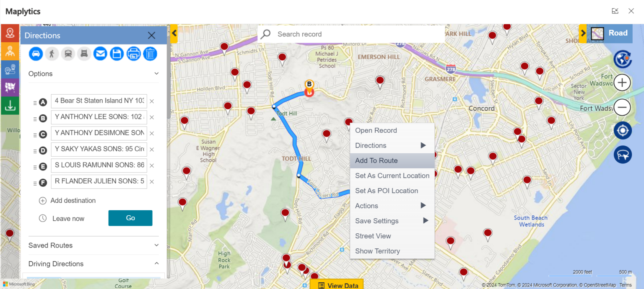Viewport: 644px width, 289px height.
Task: Save the current route with the save icon
Action: point(117,54)
